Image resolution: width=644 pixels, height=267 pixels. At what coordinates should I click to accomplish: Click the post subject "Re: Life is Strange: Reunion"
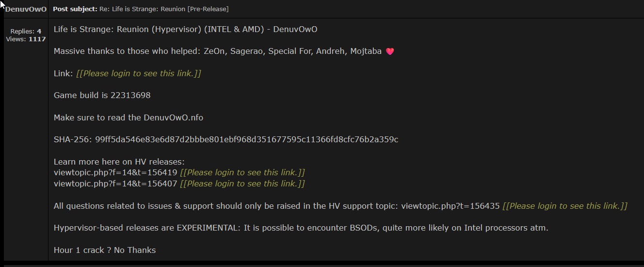point(164,9)
